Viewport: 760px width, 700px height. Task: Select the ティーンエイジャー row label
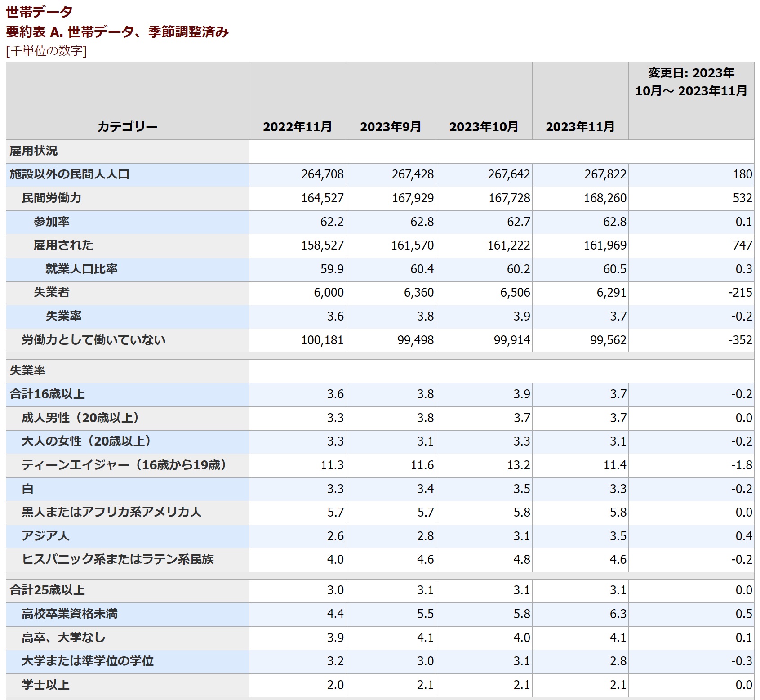click(124, 465)
